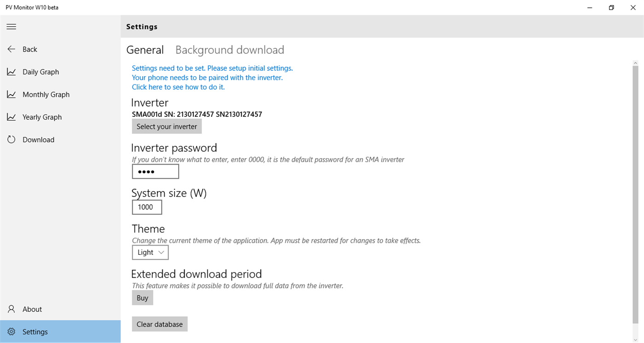Expand the Theme dropdown
The image size is (644, 343).
150,252
